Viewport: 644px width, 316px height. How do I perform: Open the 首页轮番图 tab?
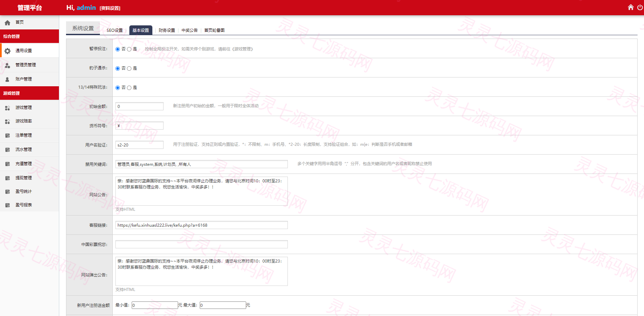coord(214,30)
